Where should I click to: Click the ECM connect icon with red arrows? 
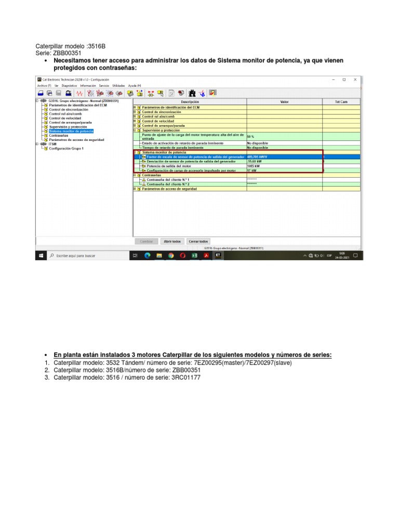[151, 93]
